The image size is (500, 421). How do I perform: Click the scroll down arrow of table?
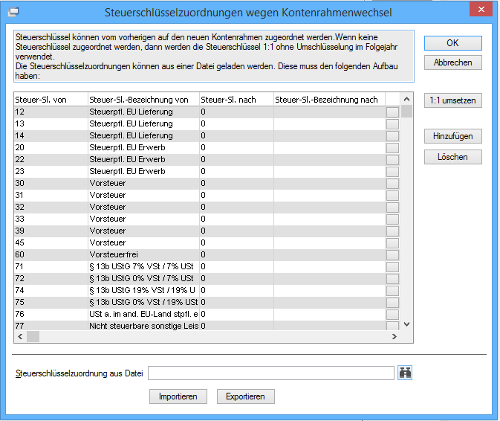(x=406, y=324)
